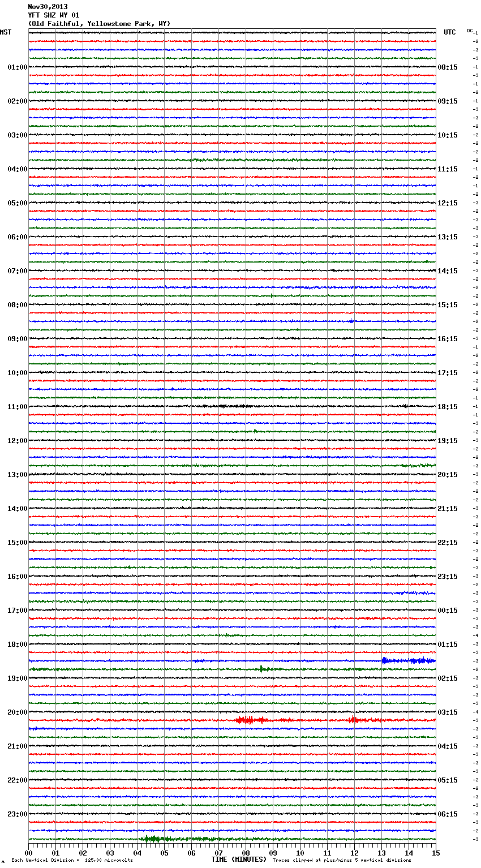The width and height of the screenshot is (481, 868).
Task: Click the 18:15 UTC time label
Action: (x=448, y=407)
